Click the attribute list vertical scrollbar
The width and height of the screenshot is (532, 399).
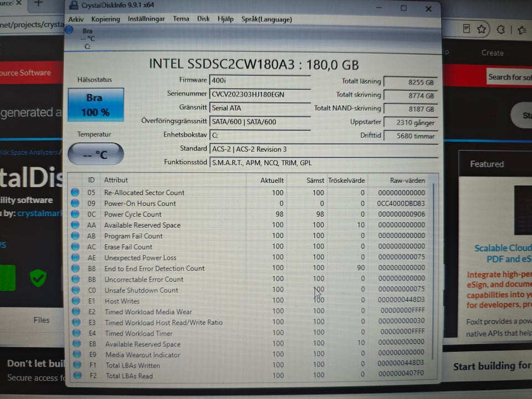(x=433, y=272)
